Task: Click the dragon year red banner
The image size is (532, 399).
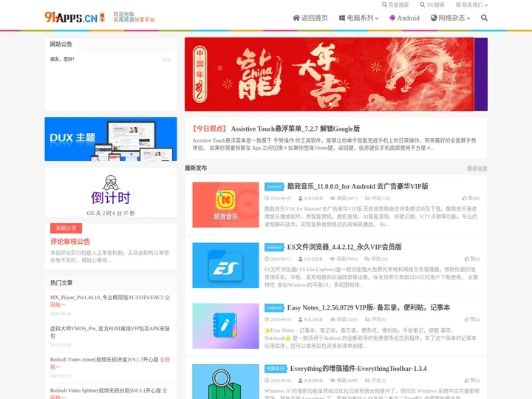Action: pyautogui.click(x=336, y=74)
